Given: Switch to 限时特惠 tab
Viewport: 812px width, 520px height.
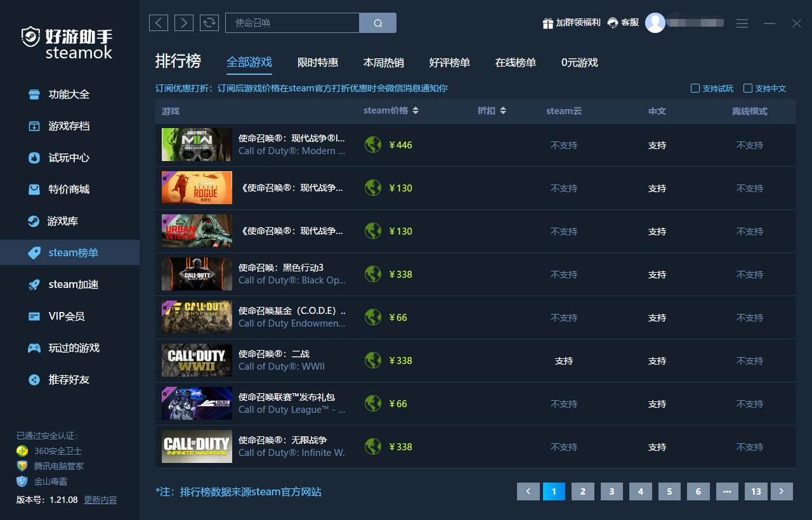Looking at the screenshot, I should (x=318, y=62).
